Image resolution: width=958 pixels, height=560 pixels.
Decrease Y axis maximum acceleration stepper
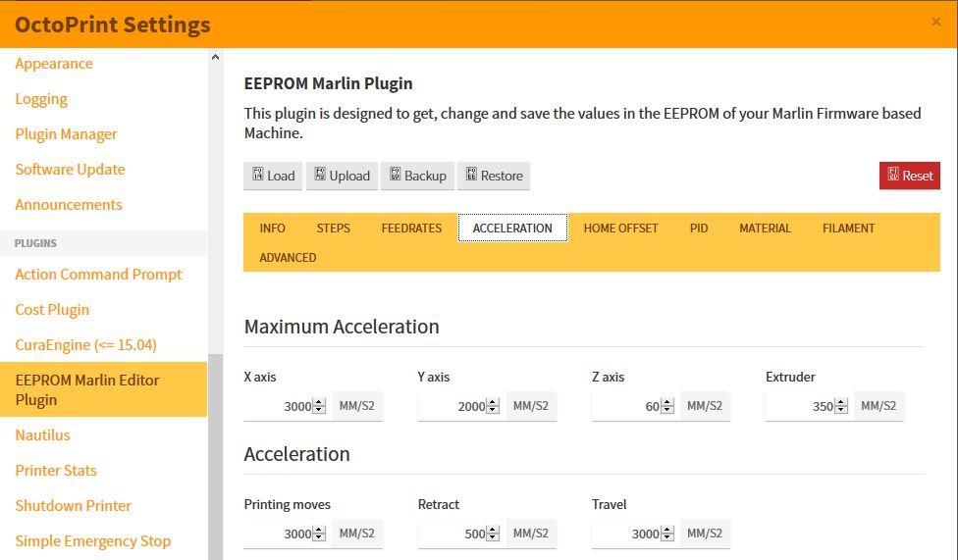[493, 410]
